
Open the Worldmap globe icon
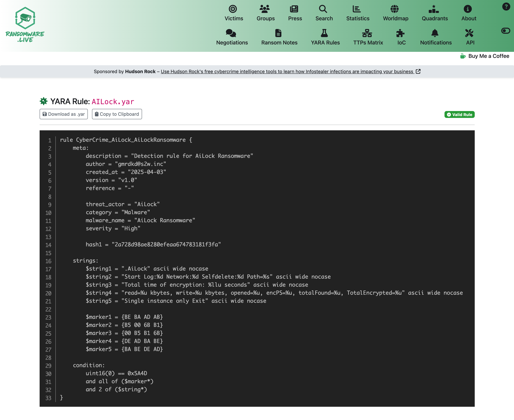point(394,9)
